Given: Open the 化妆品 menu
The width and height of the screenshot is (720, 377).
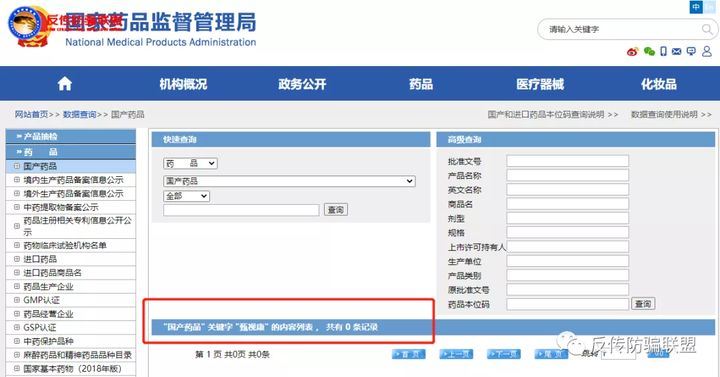Looking at the screenshot, I should [x=658, y=84].
